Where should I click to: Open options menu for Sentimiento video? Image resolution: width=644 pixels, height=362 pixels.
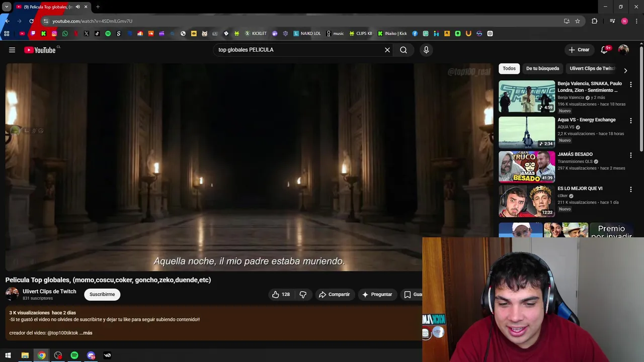coord(631,84)
